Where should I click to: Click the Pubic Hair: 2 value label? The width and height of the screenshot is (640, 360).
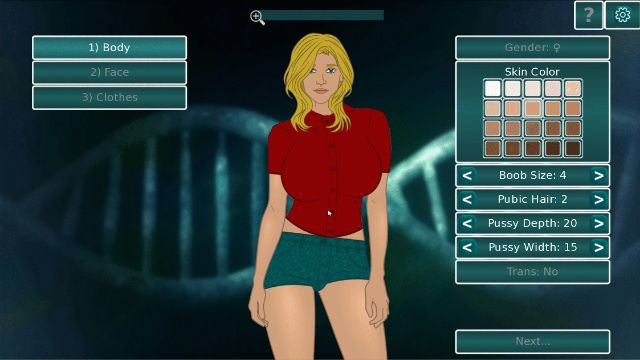(x=533, y=199)
